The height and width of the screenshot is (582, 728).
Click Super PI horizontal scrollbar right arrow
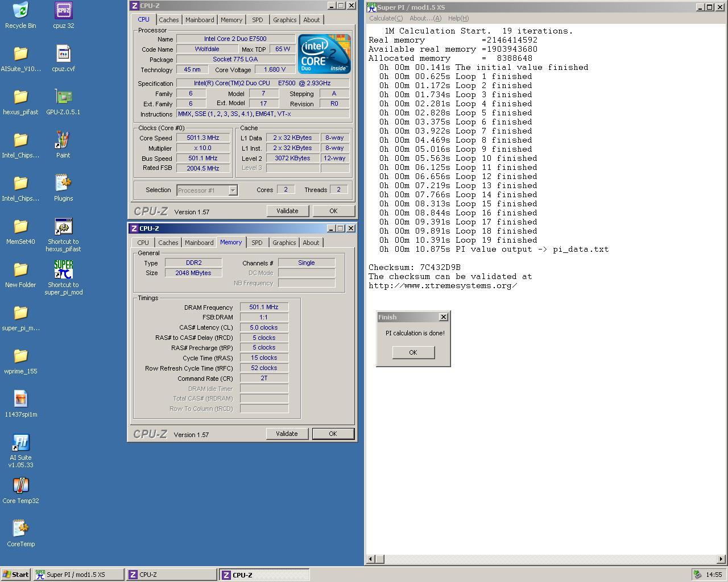[721, 559]
